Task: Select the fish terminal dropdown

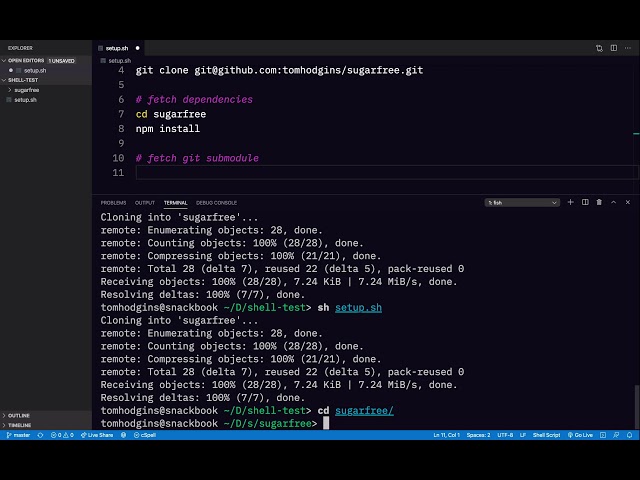Action: [x=522, y=202]
